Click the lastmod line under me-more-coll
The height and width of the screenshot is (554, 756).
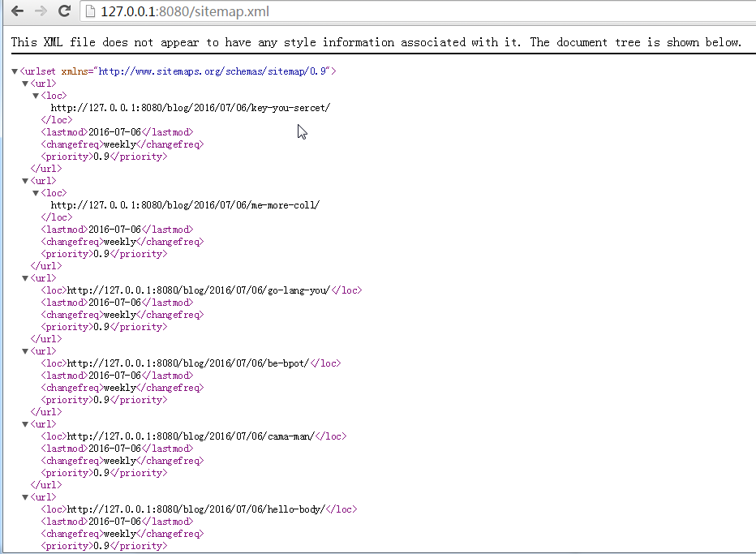(117, 230)
